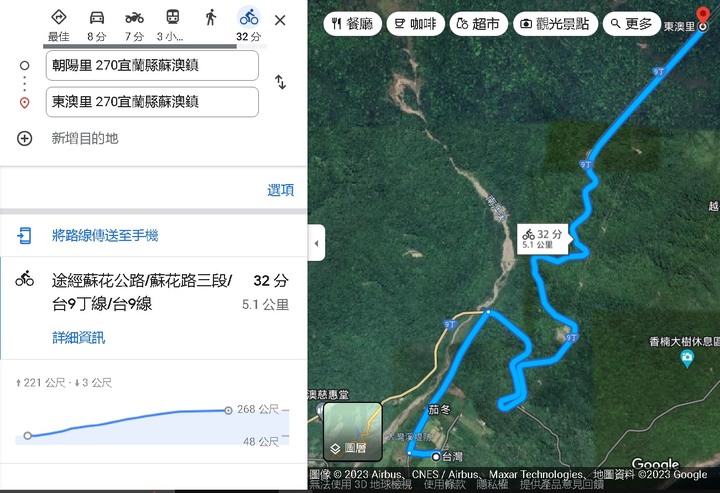The image size is (720, 493).
Task: Switch to walking directions icon
Action: 211,17
